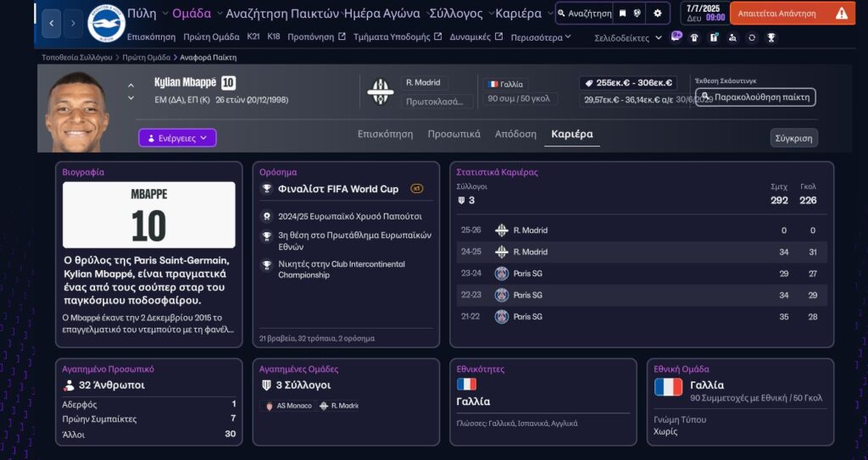
Task: Click the trophy icon in top toolbar
Action: pos(771,37)
